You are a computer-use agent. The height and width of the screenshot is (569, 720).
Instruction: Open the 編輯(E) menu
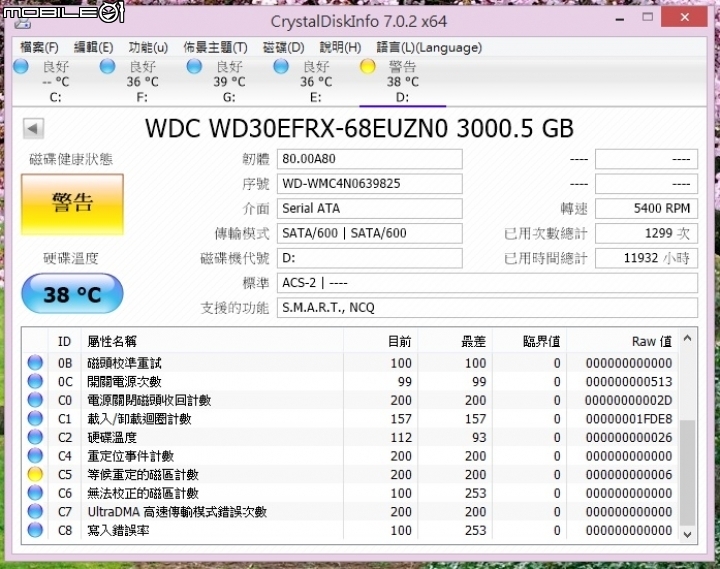pos(94,47)
